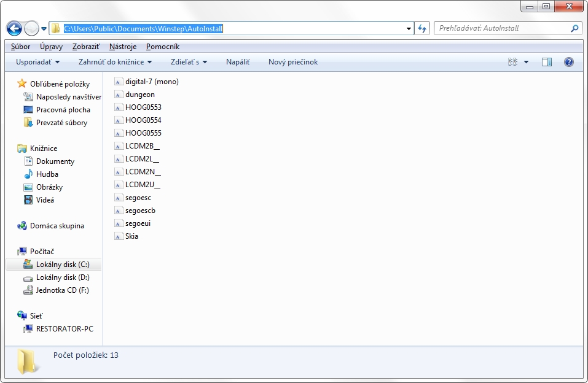Select RESTORATOR-PC under Sieť
The width and height of the screenshot is (588, 383).
(x=65, y=329)
